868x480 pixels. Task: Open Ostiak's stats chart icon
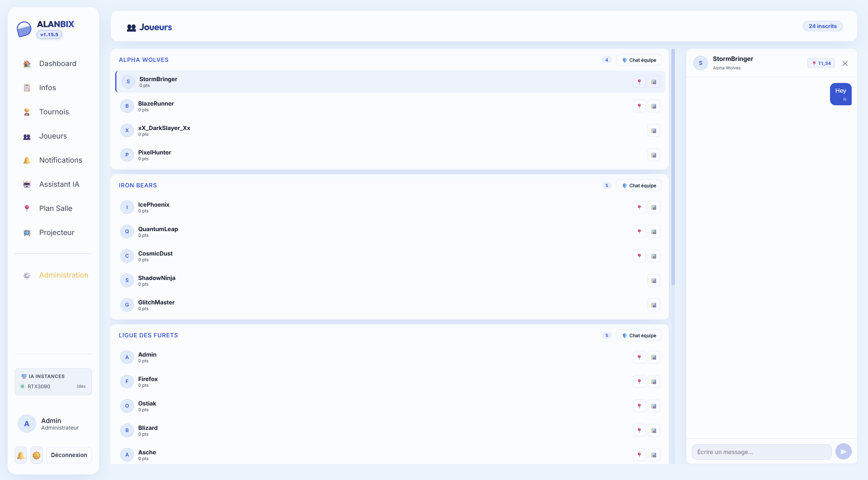point(654,406)
